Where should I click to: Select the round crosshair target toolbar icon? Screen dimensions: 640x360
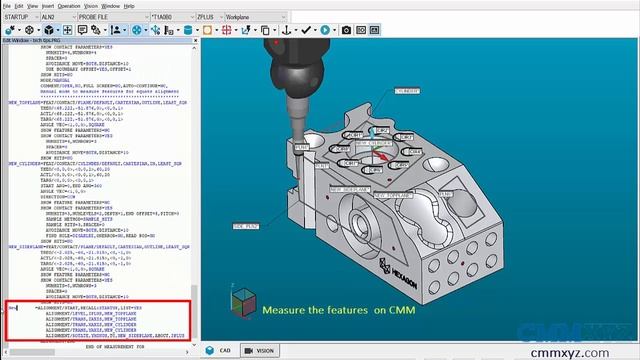pos(29,30)
